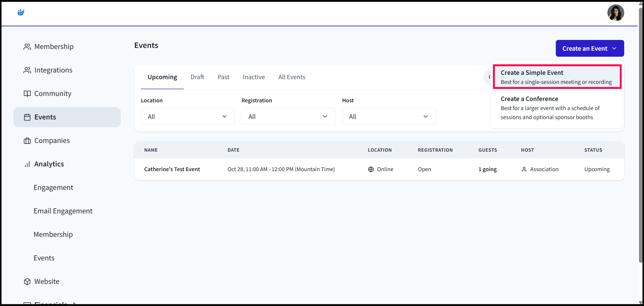
Task: Switch to the Upcoming tab
Action: coord(162,77)
